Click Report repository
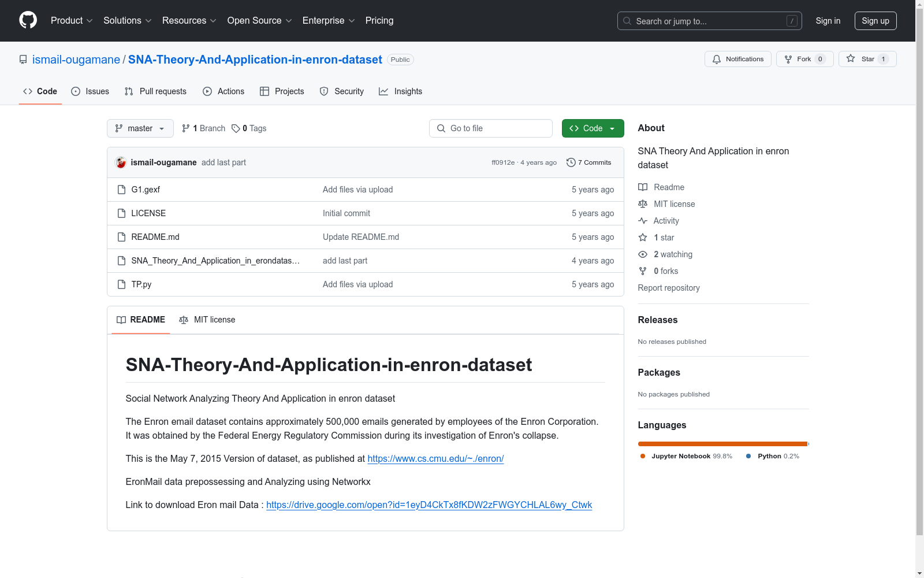 tap(669, 288)
